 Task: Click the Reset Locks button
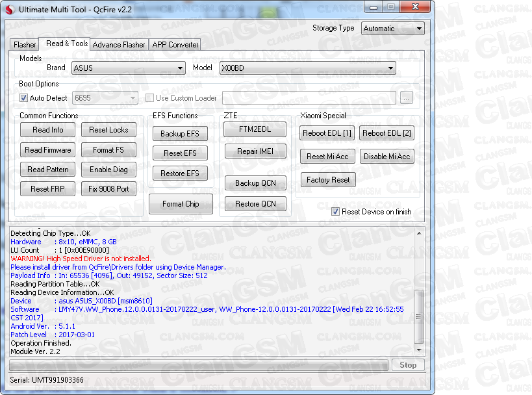(108, 130)
